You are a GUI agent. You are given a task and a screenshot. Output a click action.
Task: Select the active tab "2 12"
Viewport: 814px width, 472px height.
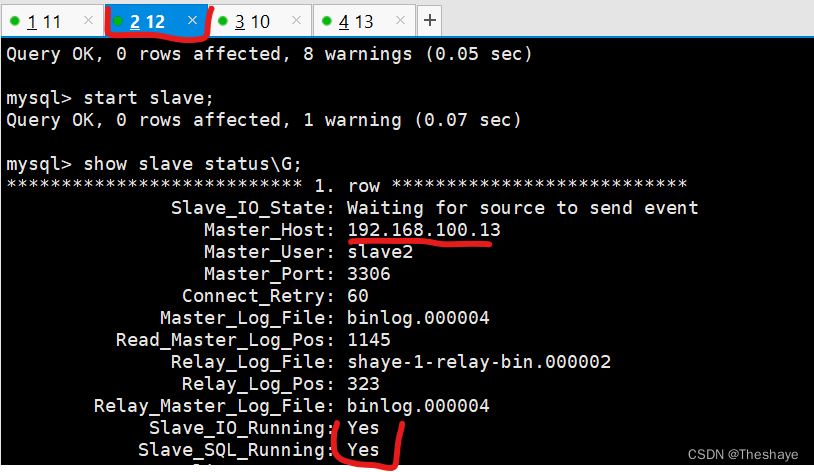pyautogui.click(x=156, y=21)
